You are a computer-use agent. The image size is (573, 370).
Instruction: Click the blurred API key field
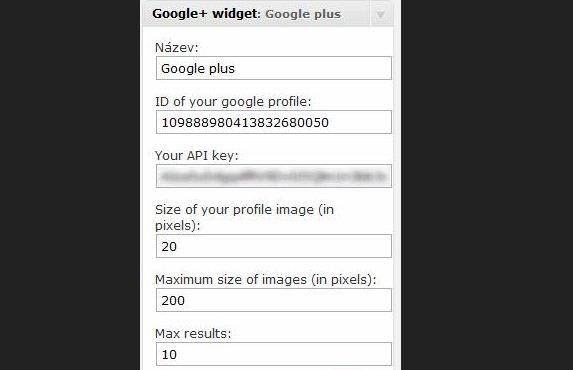pyautogui.click(x=274, y=176)
